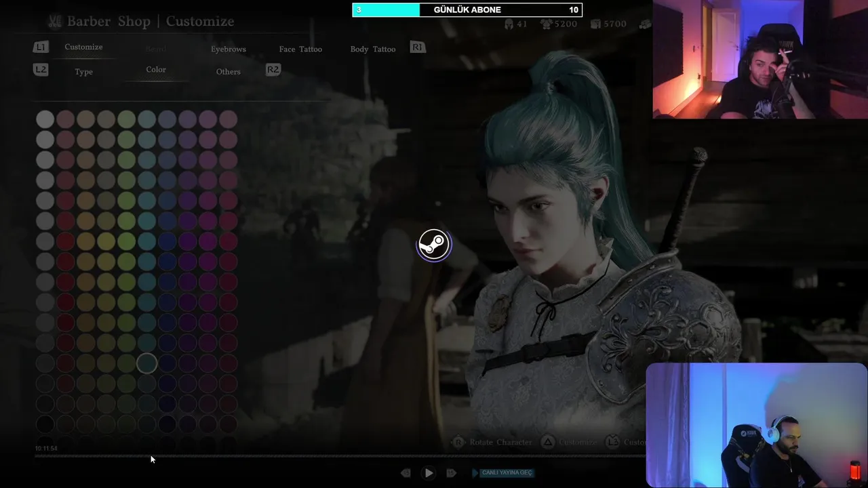Pick the brightest magenta swatch
The image size is (868, 488).
(208, 241)
